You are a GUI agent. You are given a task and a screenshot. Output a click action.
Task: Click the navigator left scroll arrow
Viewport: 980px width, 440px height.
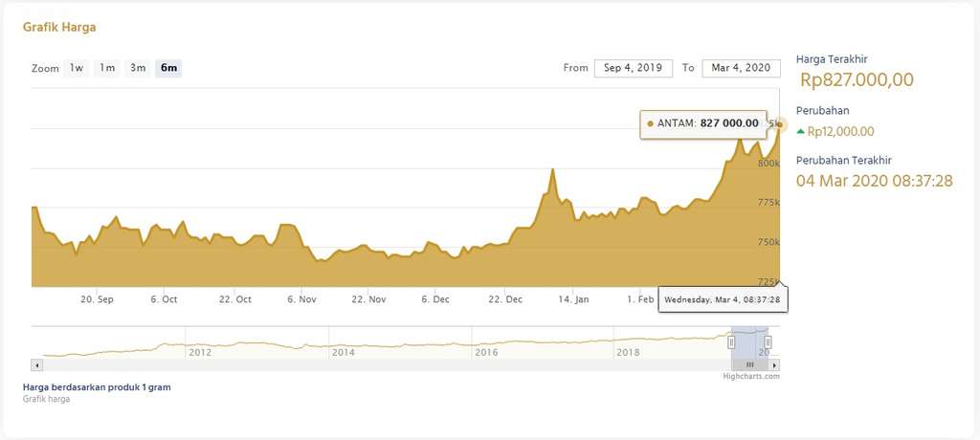[37, 365]
